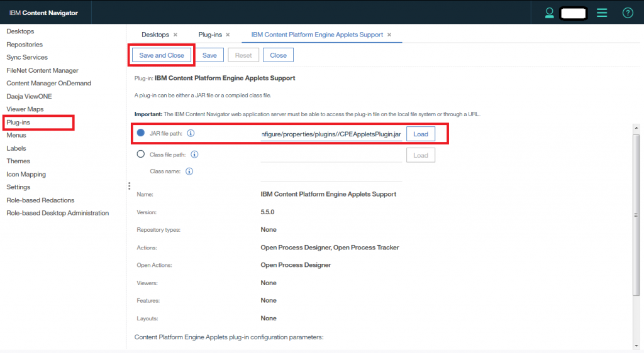Click Content Platform Engine Applets plug-in configuration parameters text
Viewport: 644px width, 353px height.
coord(229,337)
